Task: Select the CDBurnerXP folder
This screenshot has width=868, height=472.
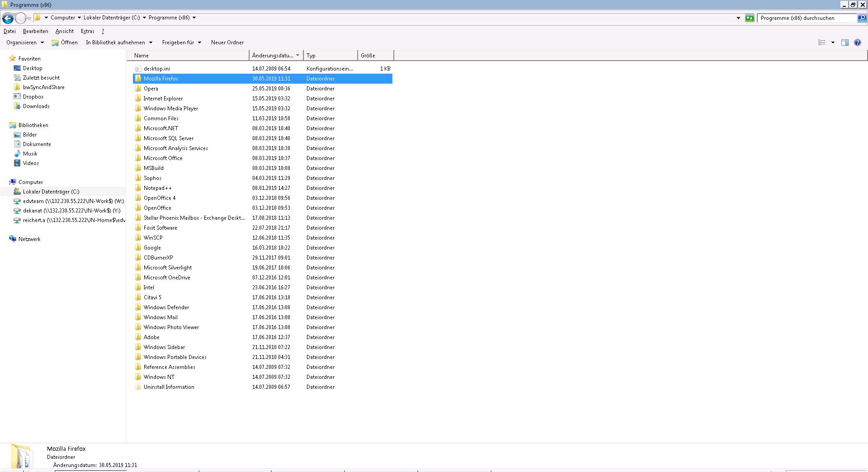Action: pos(158,258)
